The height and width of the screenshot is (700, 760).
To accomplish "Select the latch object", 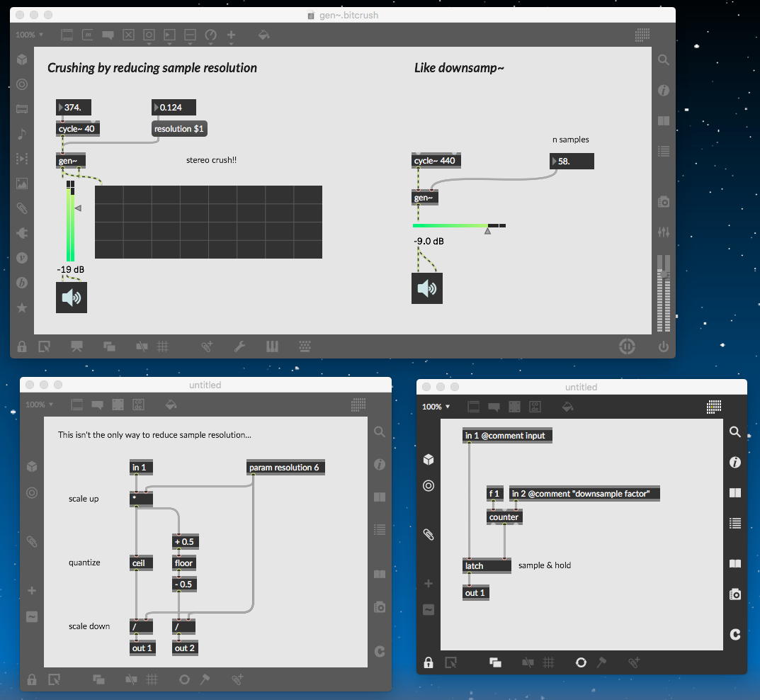I will tap(487, 565).
